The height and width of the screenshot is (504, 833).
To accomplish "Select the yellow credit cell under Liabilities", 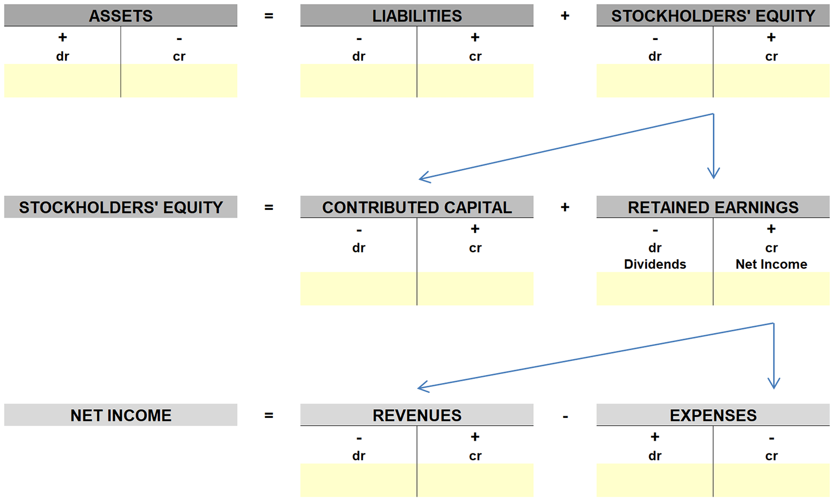I will click(475, 81).
